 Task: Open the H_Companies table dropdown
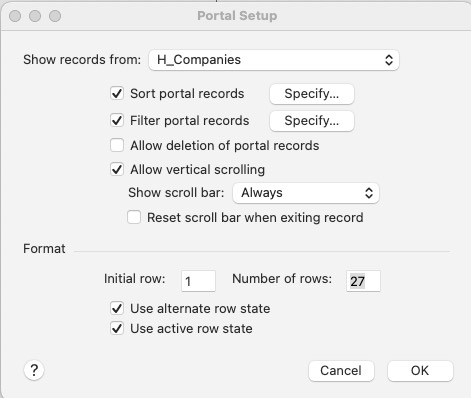274,60
